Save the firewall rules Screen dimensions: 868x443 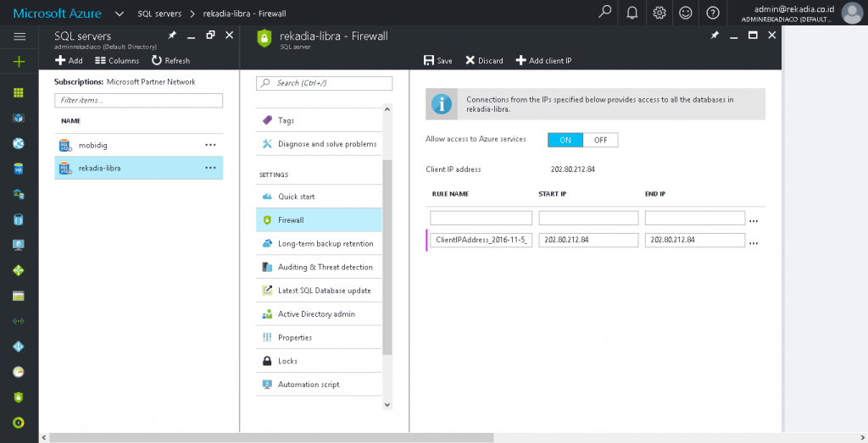438,61
